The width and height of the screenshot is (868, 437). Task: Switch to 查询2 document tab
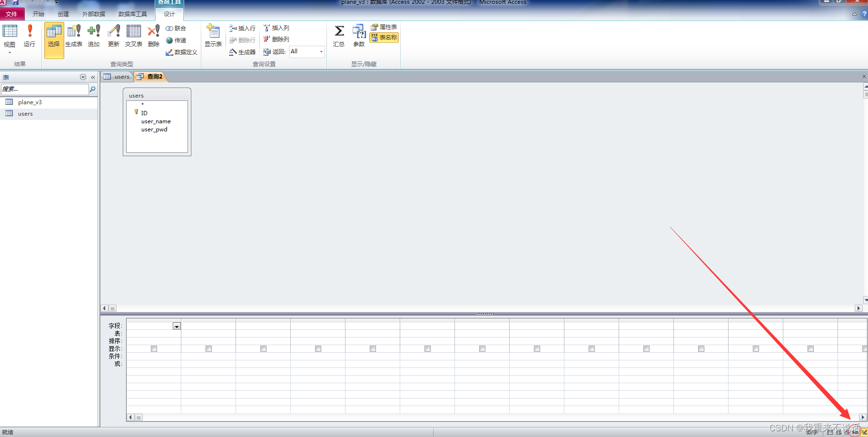[150, 77]
